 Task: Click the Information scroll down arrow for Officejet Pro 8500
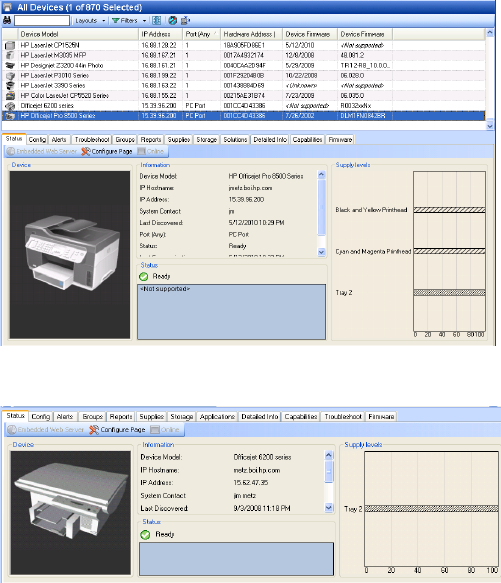pos(322,252)
